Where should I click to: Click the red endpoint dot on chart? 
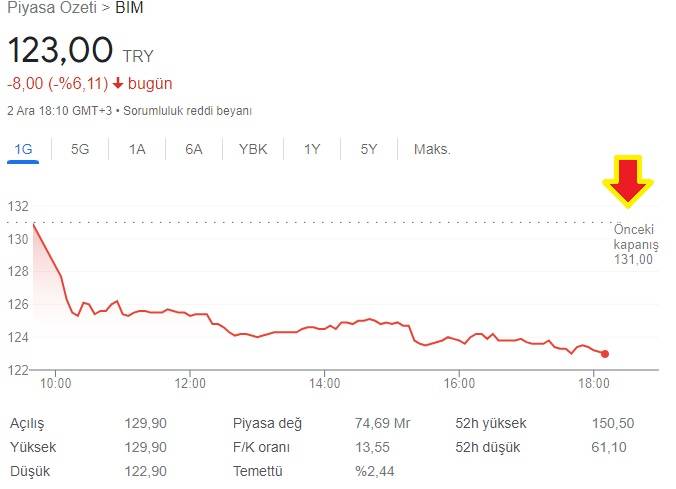605,354
